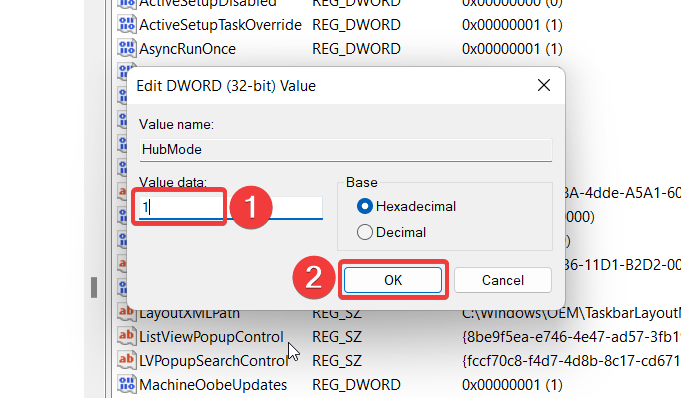Select the MachineOobeUpdates entry name
Screen dimensions: 681x398
[213, 385]
